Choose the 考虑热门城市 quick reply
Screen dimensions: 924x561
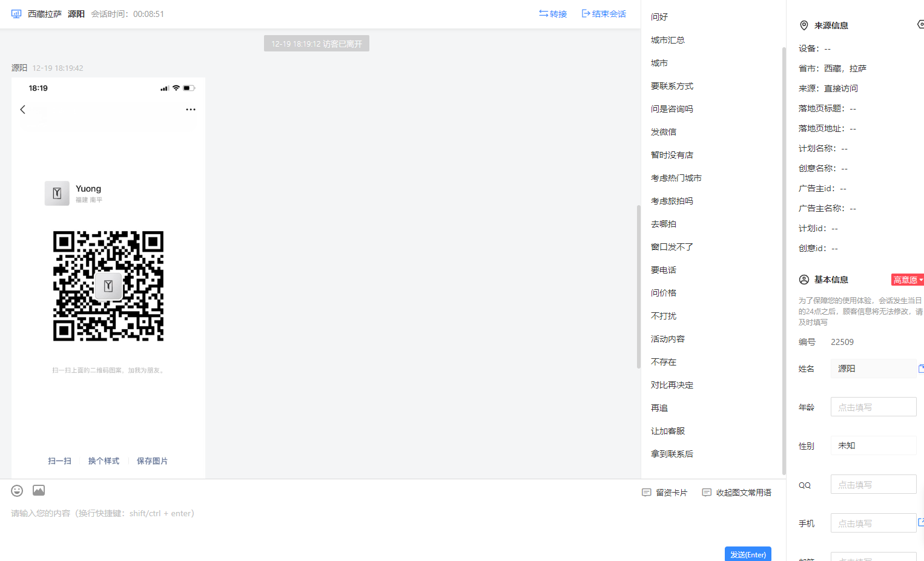pyautogui.click(x=676, y=178)
